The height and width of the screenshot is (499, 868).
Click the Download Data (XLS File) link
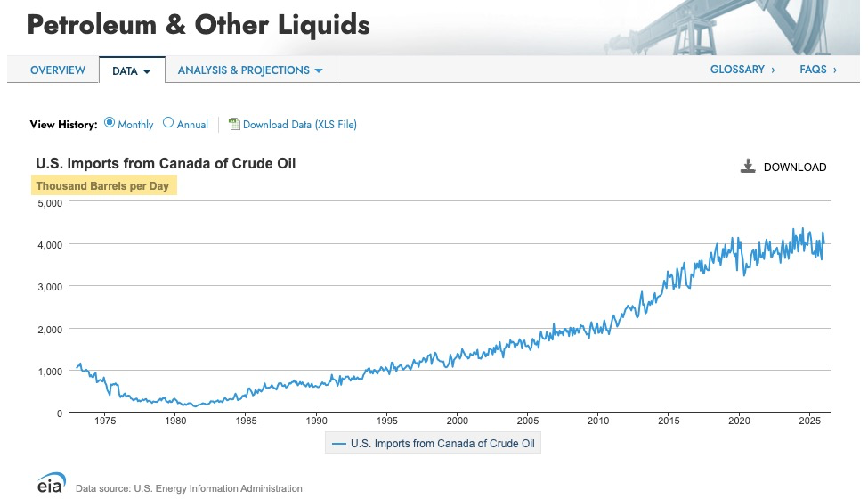(x=299, y=125)
